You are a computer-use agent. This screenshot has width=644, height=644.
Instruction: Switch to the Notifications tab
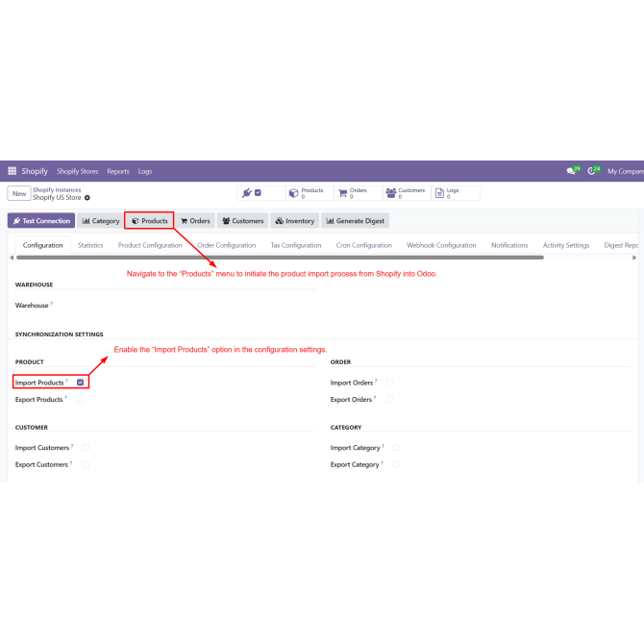[509, 245]
